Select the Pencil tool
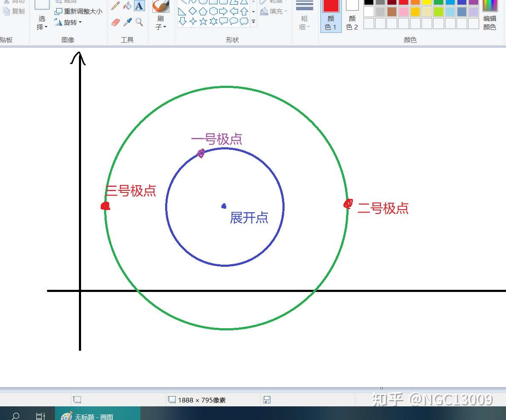The height and width of the screenshot is (420, 506). pyautogui.click(x=115, y=6)
